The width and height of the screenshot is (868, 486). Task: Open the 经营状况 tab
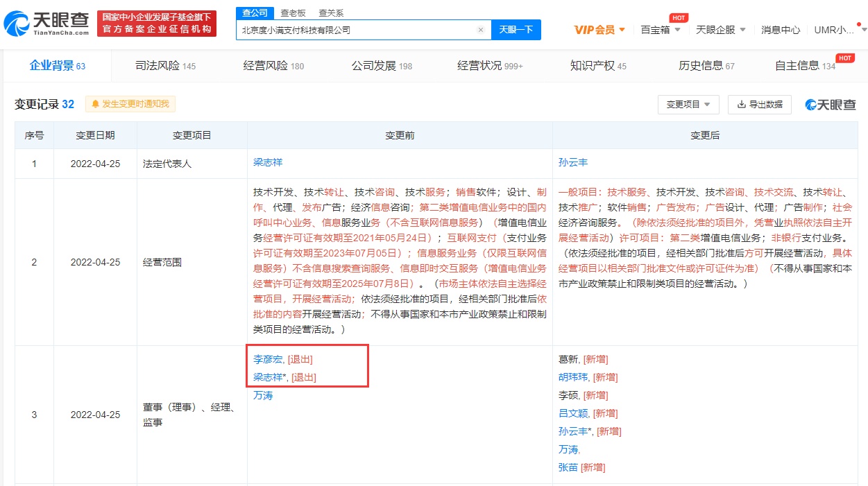tap(490, 66)
